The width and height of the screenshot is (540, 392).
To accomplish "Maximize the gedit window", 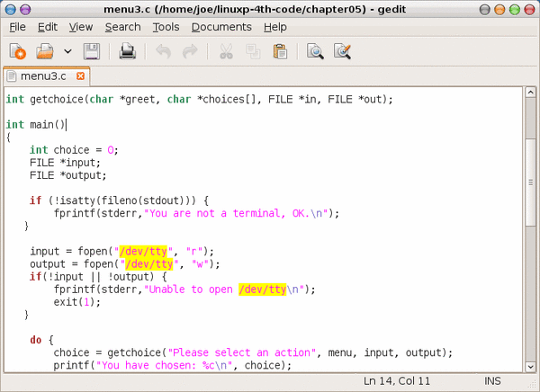I will (x=515, y=9).
